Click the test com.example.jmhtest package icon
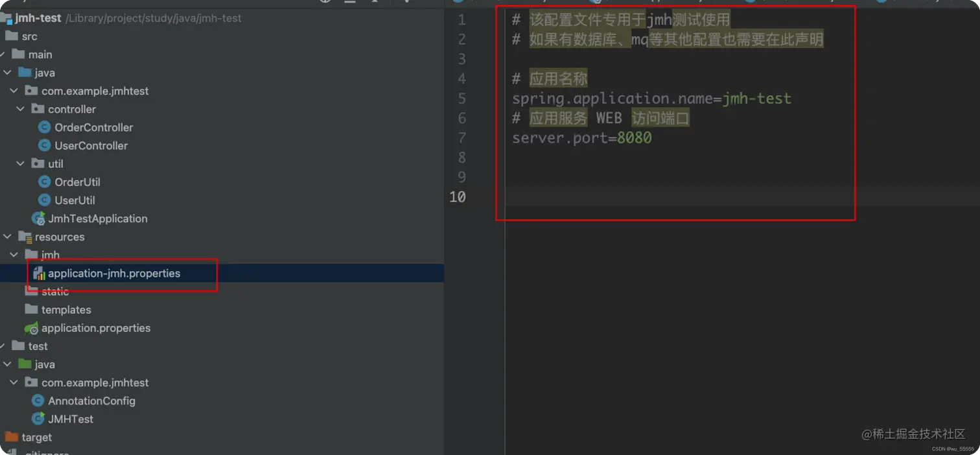This screenshot has width=980, height=455. point(31,382)
